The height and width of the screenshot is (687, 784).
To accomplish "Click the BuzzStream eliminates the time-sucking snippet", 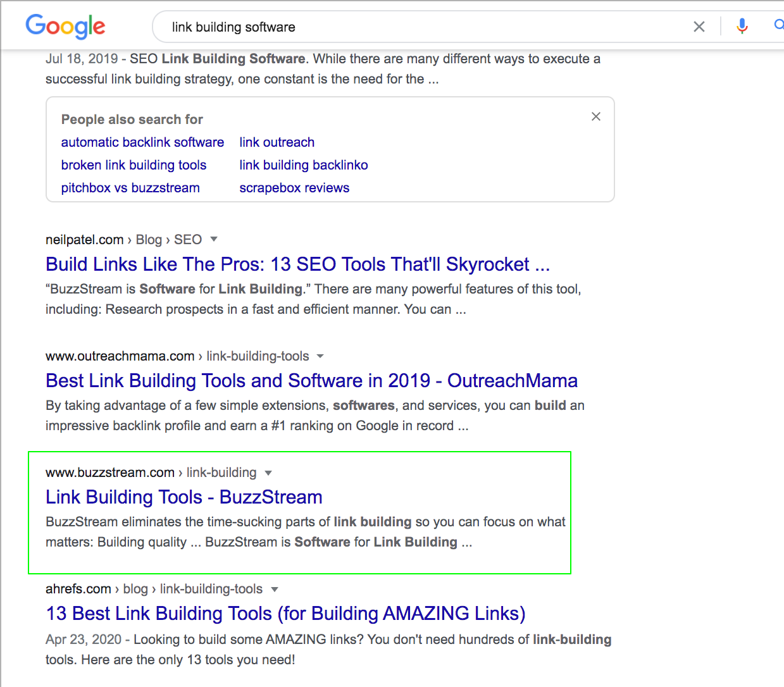I will [x=306, y=532].
